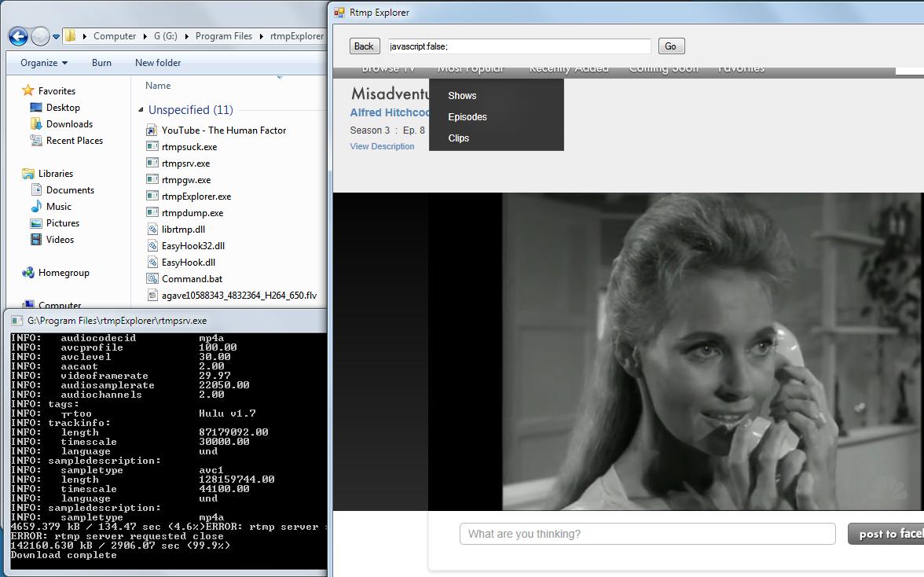Open Recent Places in the sidebar
924x577 pixels.
(x=74, y=140)
